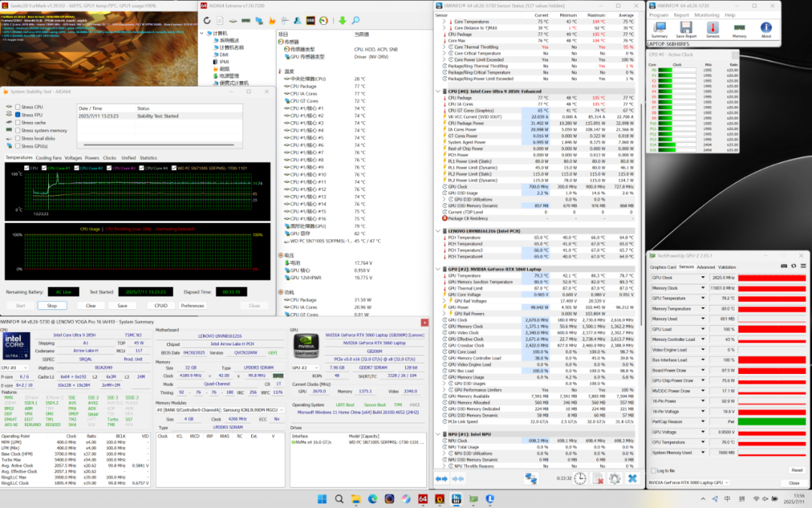Open the Summary icon in HWiNFO main window

(659, 29)
